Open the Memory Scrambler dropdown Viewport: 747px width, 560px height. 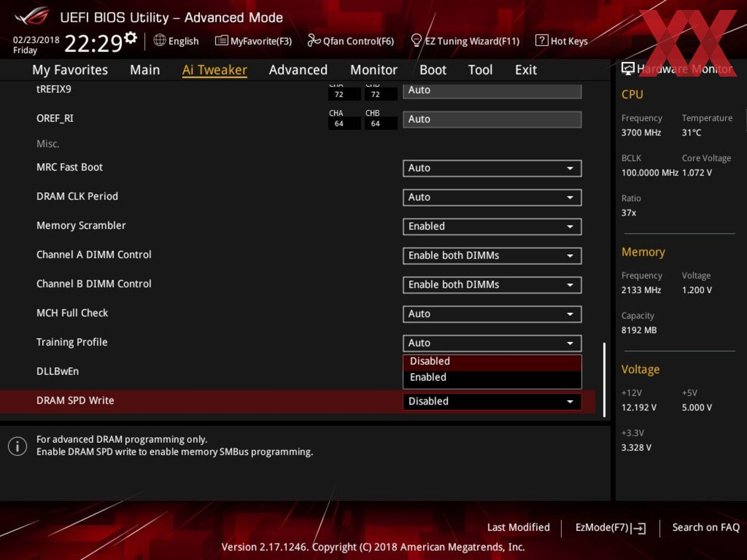pos(492,226)
